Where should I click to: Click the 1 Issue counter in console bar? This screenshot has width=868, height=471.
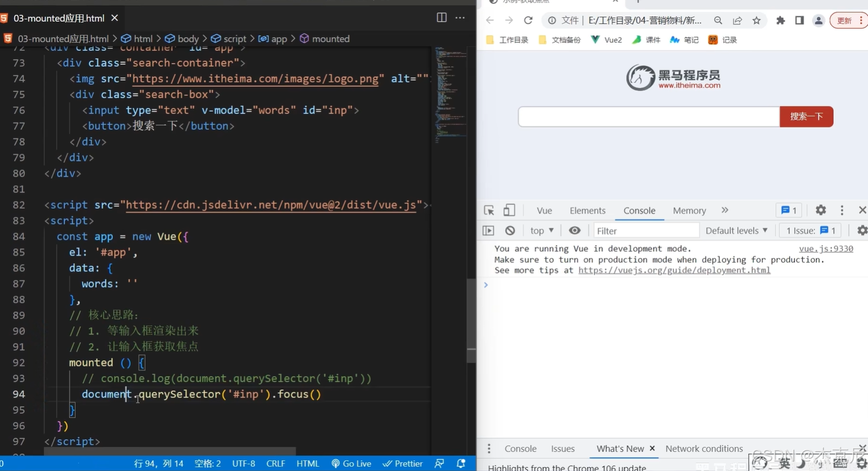coord(811,230)
